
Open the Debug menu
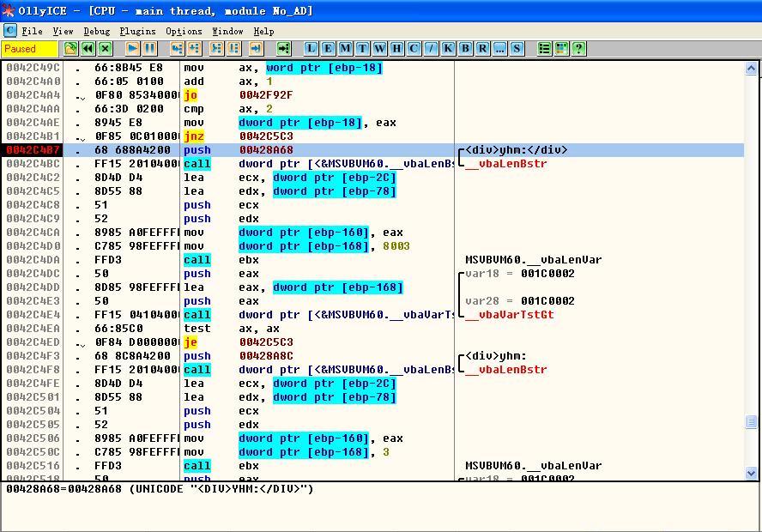tap(97, 31)
